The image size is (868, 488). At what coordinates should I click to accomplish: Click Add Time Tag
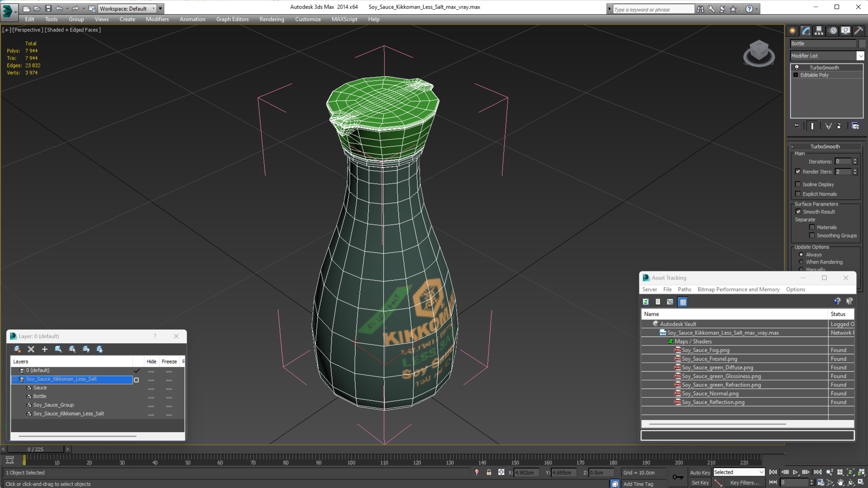(638, 484)
